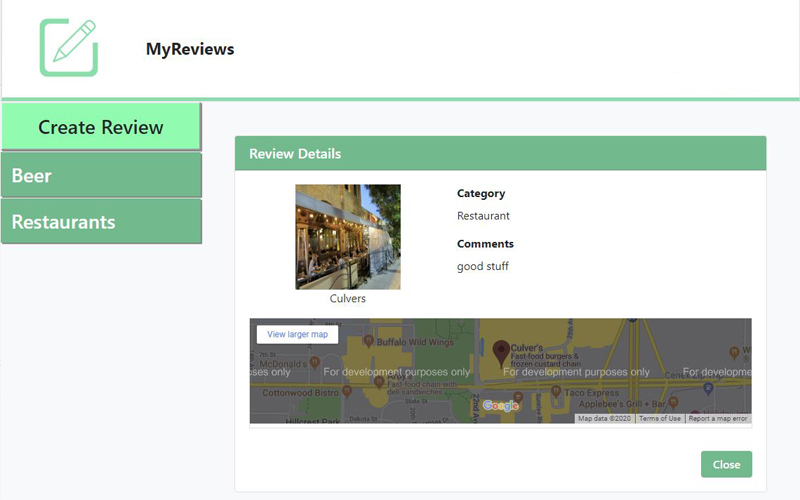Select the Beer category in sidebar
The width and height of the screenshot is (800, 500).
tap(101, 176)
